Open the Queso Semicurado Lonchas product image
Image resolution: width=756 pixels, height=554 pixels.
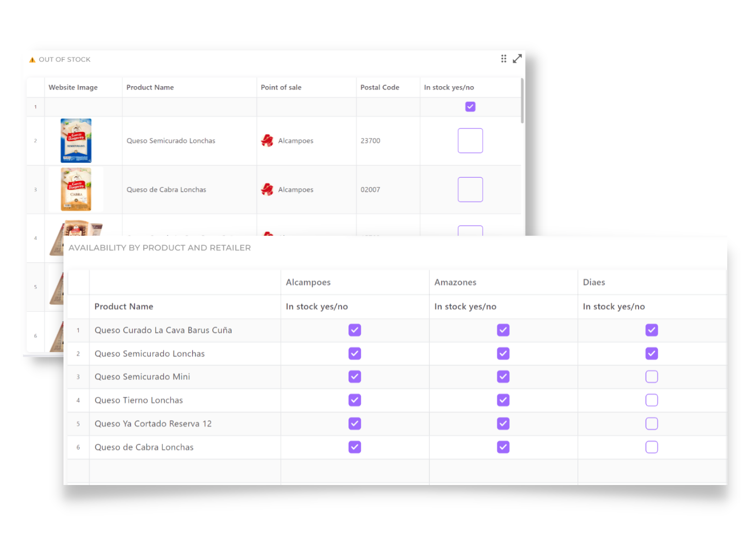(x=76, y=141)
